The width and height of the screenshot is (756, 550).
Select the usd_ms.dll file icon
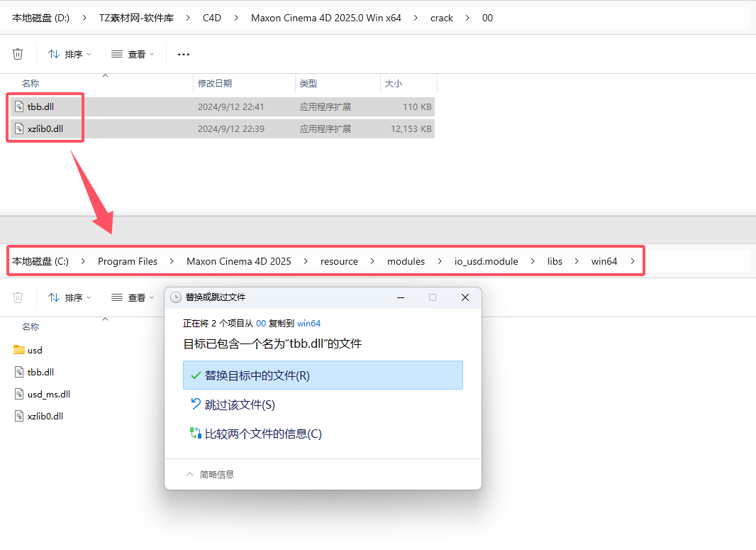19,394
